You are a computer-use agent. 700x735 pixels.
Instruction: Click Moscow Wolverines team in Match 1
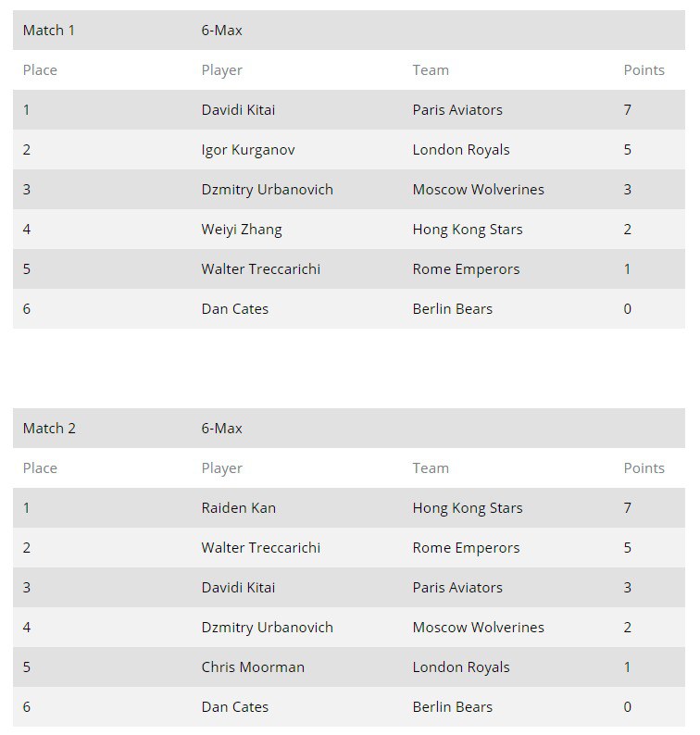[478, 190]
